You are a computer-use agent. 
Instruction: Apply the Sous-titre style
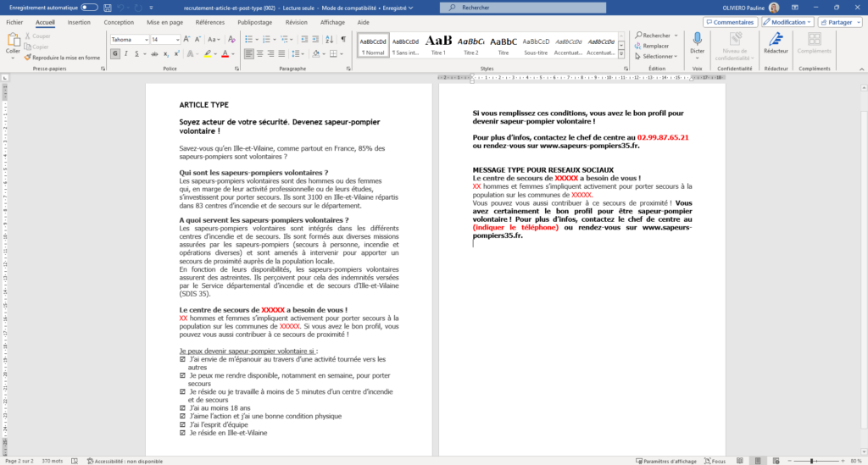coord(536,46)
